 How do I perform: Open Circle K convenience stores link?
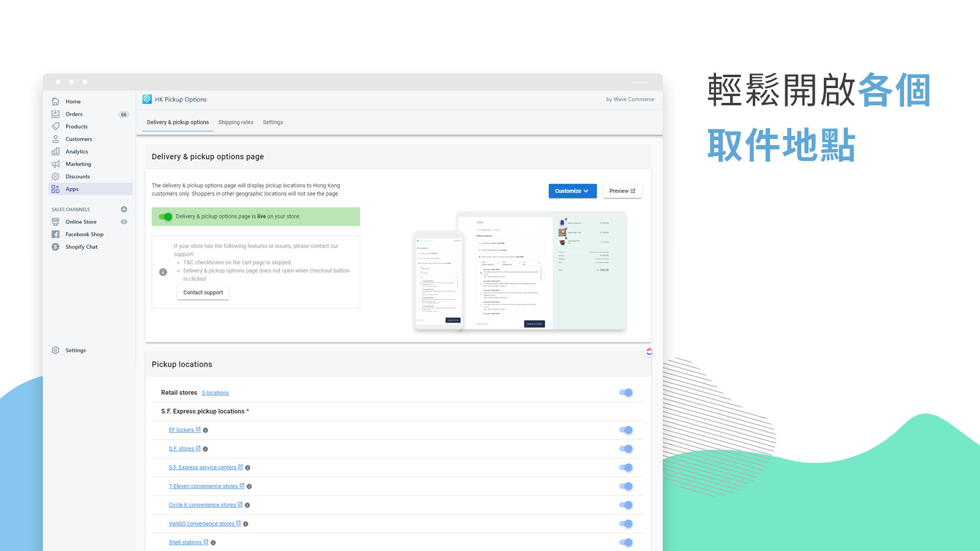pyautogui.click(x=206, y=505)
